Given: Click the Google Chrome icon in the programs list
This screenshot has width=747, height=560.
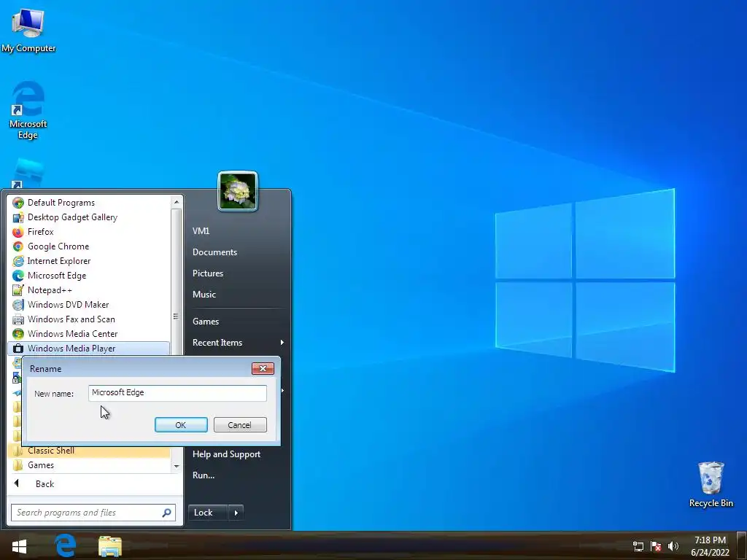Looking at the screenshot, I should [18, 246].
